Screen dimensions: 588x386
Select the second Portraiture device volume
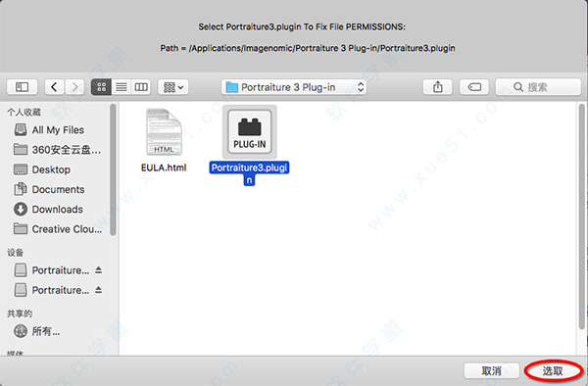(x=52, y=290)
